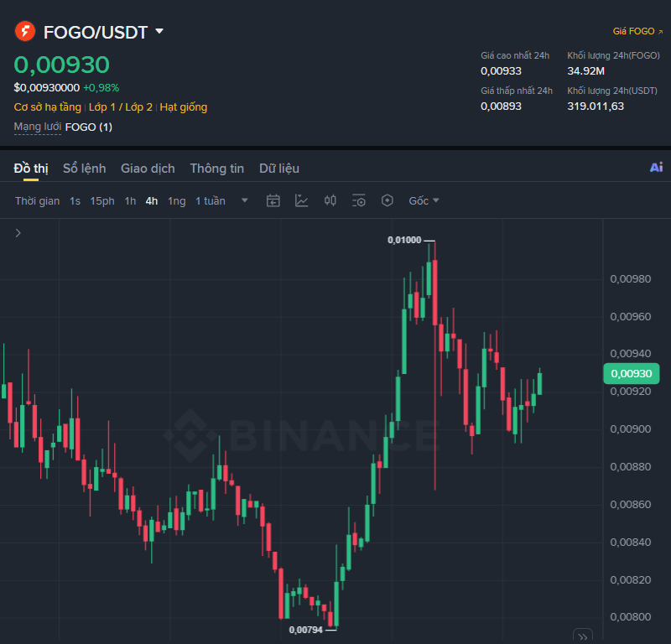Screen dimensions: 671x644
Task: Select the 1ng time interval
Action: tap(177, 201)
